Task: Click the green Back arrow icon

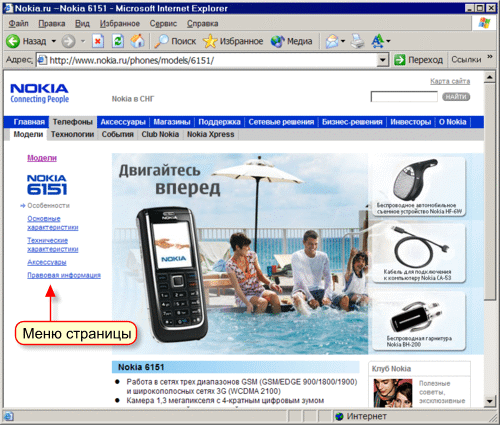Action: coord(13,41)
